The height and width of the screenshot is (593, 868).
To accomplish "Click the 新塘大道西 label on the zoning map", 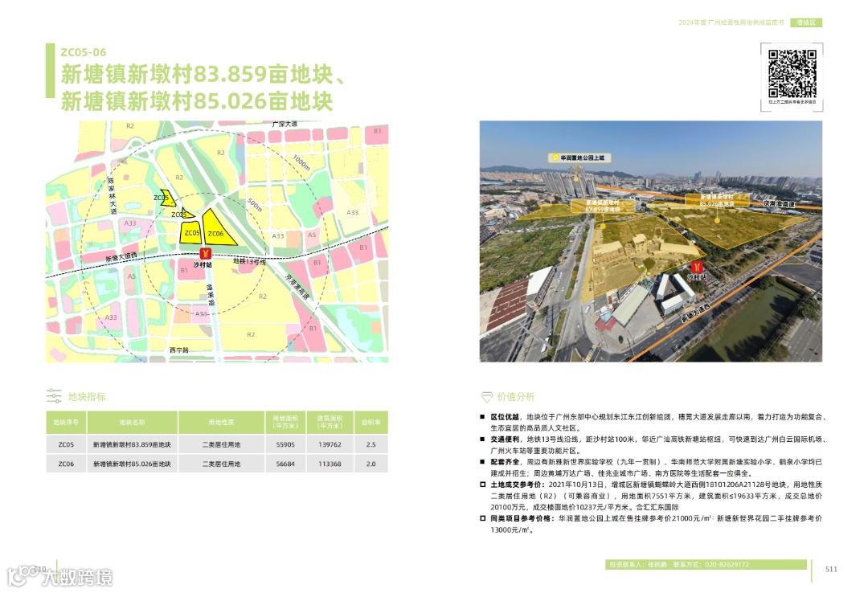I will pos(121,258).
